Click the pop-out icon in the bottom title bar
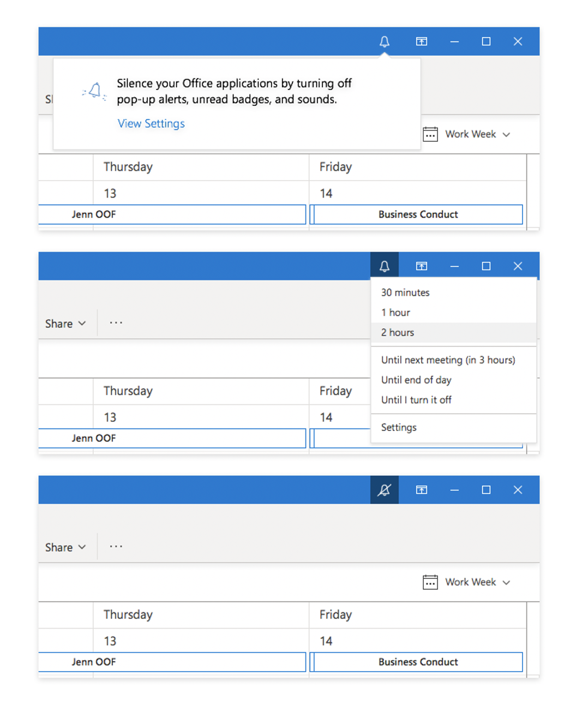Screen dimensions: 588x717 point(422,489)
